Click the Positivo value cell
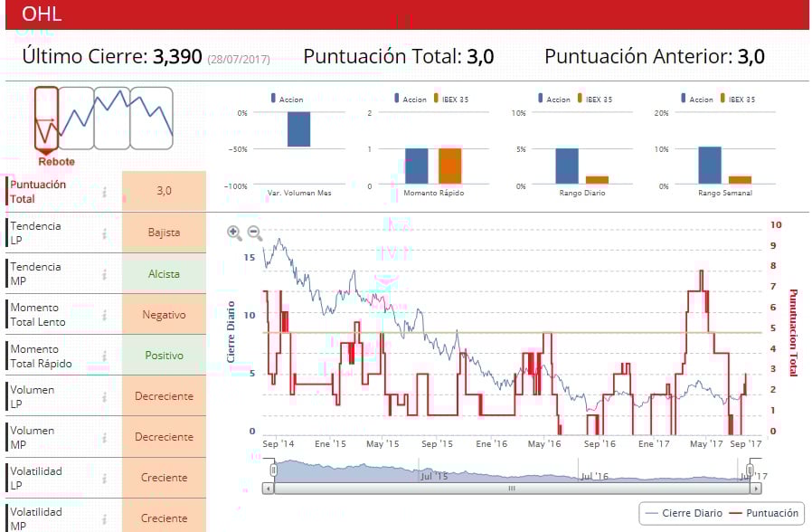Viewport: 812px width, 532px height. (165, 356)
